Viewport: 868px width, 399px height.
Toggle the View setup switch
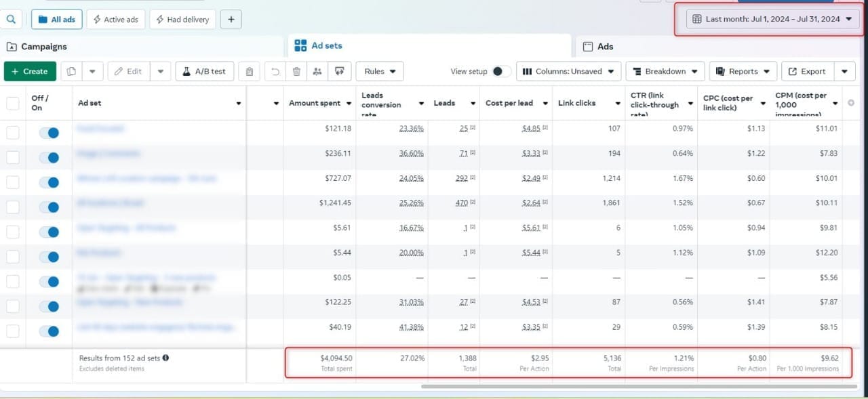(501, 71)
